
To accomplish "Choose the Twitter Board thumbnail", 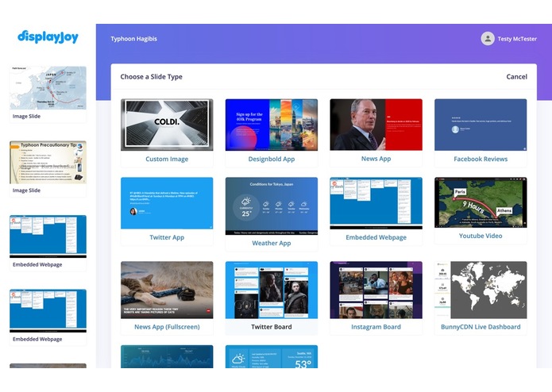I will coord(272,290).
